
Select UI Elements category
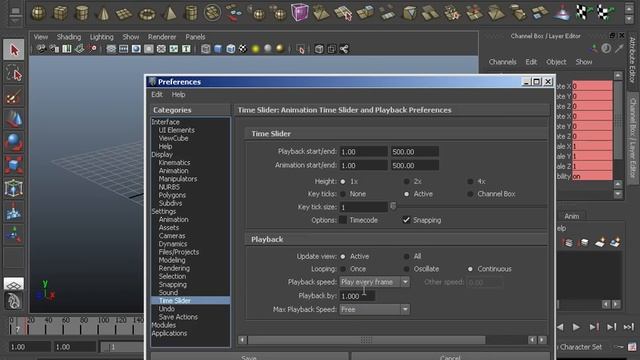coord(176,130)
